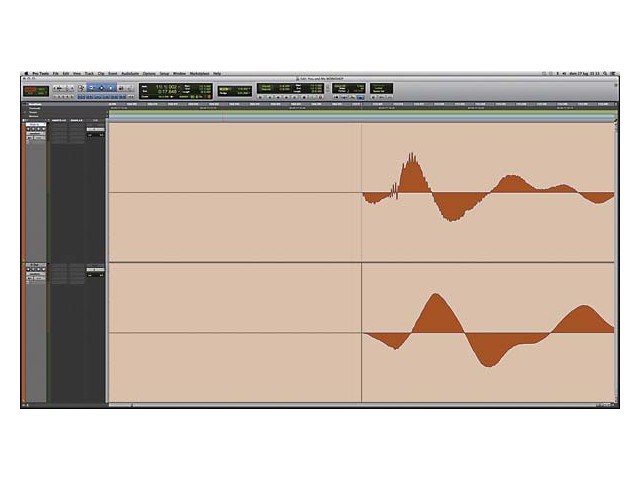This screenshot has width=640, height=480.
Task: Click the system volume icon in menu bar
Action: pyautogui.click(x=564, y=73)
